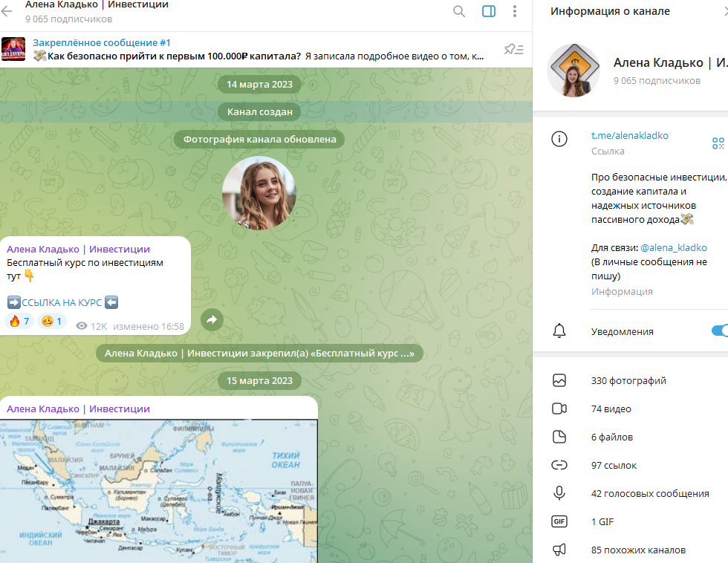
Task: Toggle the Уведомления notifications switch
Action: (x=720, y=331)
